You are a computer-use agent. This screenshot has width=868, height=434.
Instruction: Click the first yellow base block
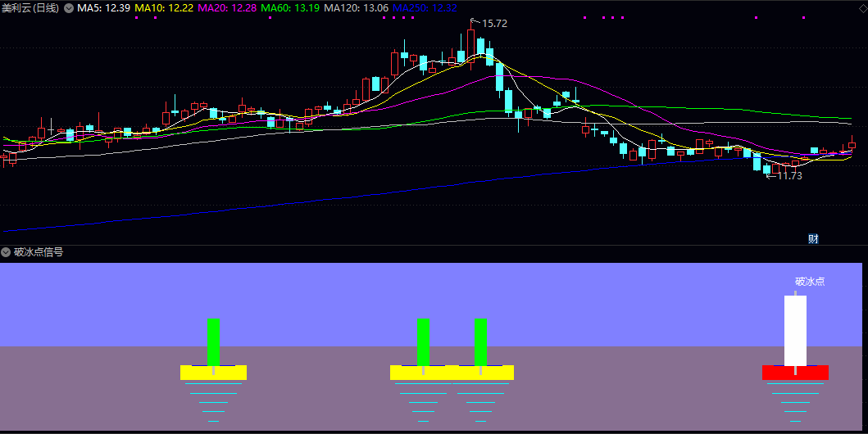point(213,373)
